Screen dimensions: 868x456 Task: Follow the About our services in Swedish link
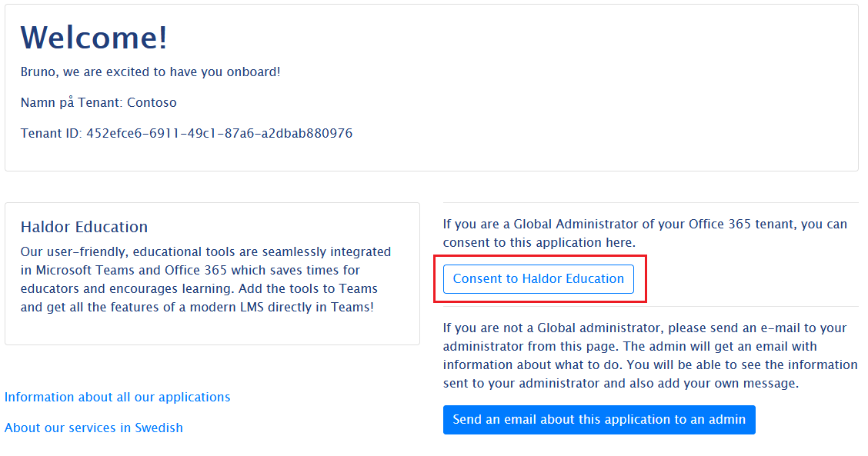click(94, 428)
